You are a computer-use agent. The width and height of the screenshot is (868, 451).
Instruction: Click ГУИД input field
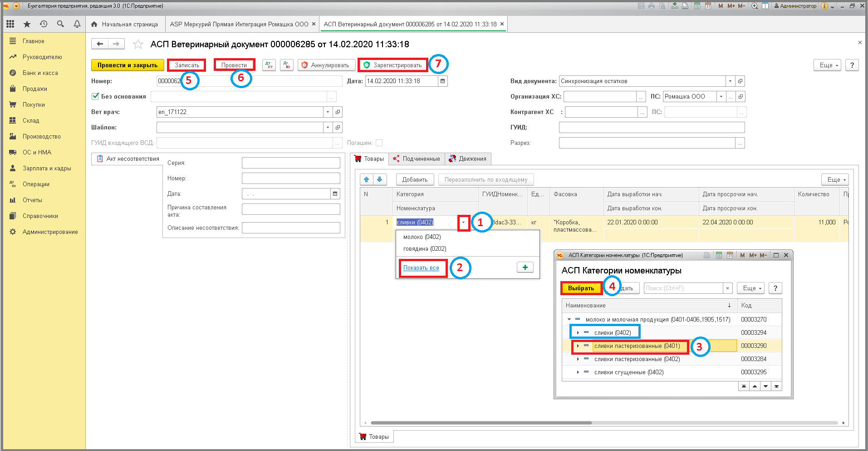pyautogui.click(x=652, y=127)
